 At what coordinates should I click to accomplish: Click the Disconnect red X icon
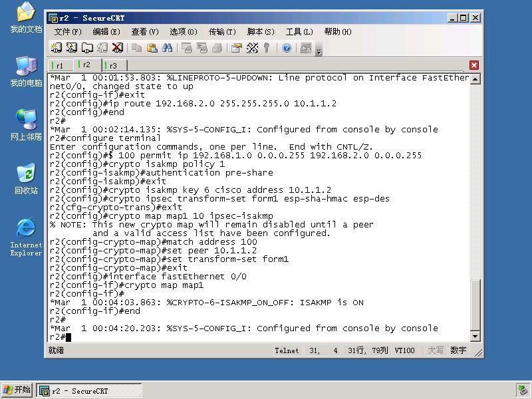(118, 48)
